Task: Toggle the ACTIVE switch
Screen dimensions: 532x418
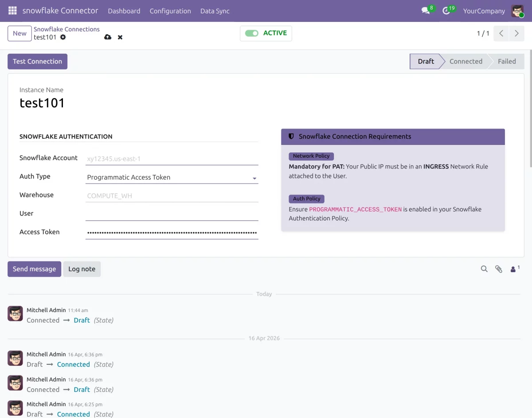Action: coord(252,33)
